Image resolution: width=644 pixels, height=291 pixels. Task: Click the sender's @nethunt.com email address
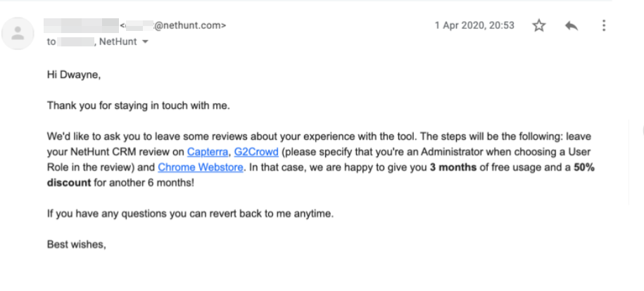pyautogui.click(x=173, y=25)
